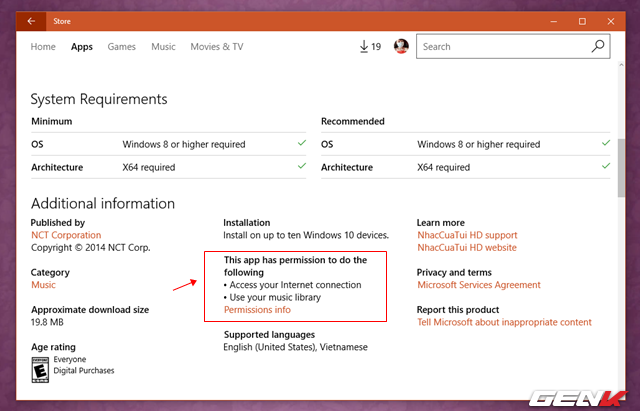Open Microsoft Services Agreement link
Screen dimensions: 640x411
[479, 285]
